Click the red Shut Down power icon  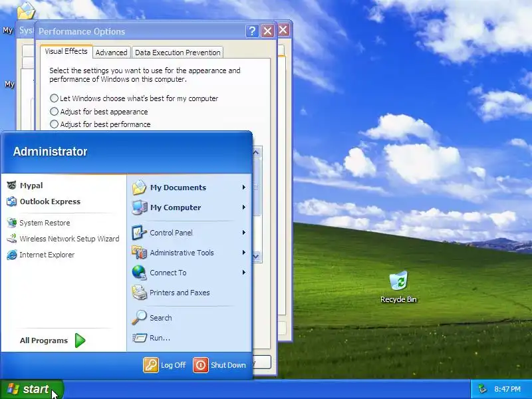[x=201, y=365]
